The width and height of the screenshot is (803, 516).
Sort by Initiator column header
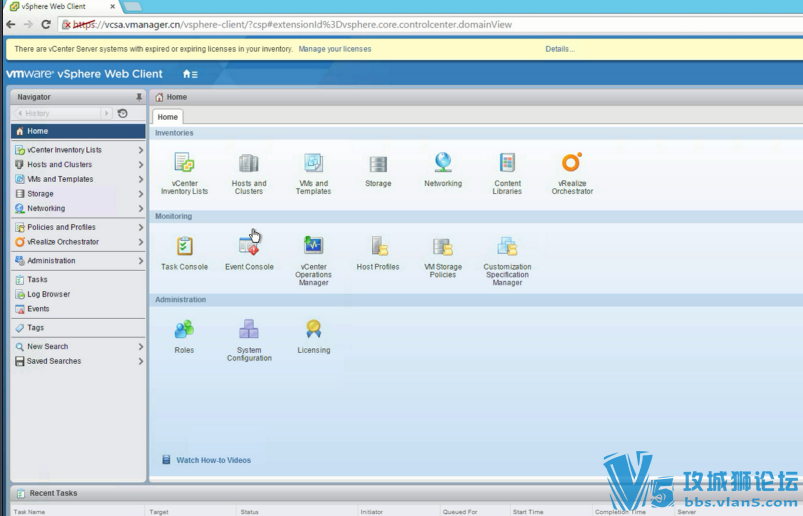pyautogui.click(x=371, y=512)
